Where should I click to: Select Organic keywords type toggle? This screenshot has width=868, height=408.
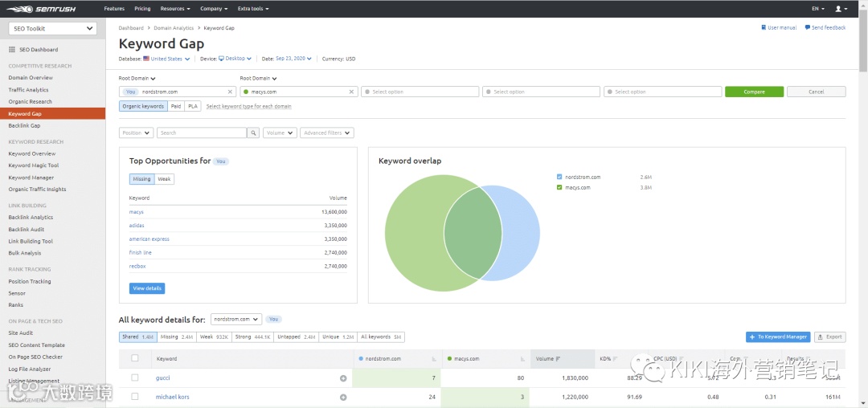(143, 106)
